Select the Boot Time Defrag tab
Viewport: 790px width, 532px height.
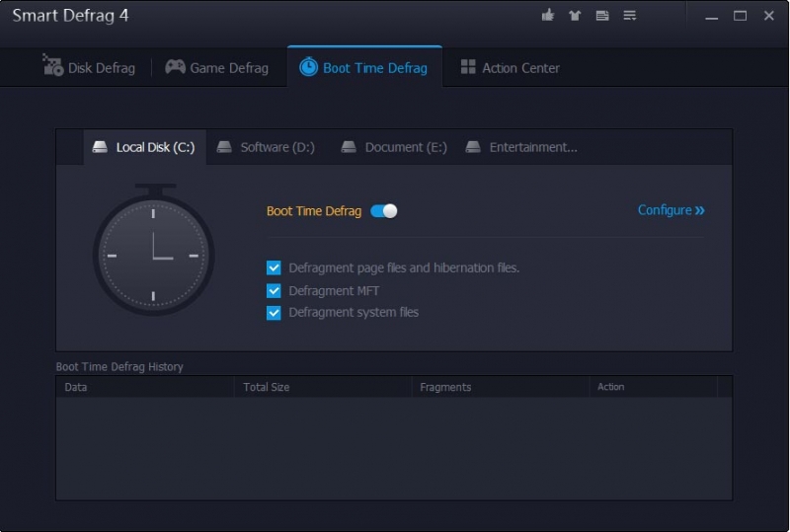click(x=364, y=67)
